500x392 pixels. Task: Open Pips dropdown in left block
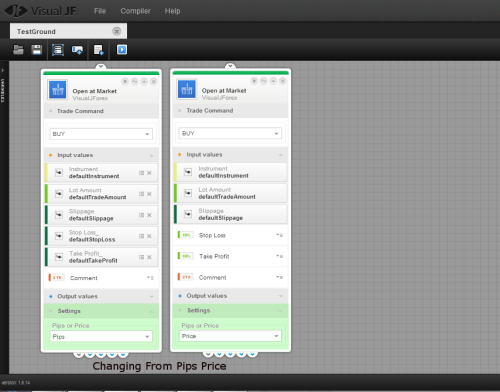(x=101, y=337)
